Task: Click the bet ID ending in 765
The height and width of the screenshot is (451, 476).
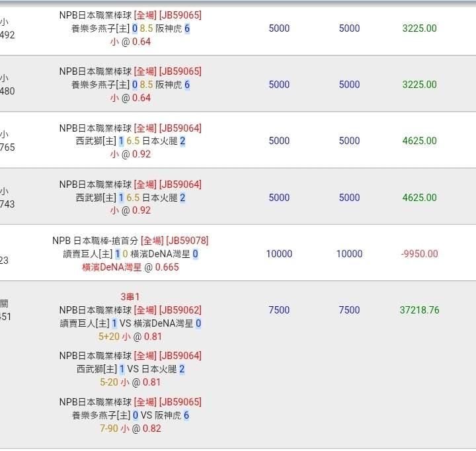Action: (7, 147)
